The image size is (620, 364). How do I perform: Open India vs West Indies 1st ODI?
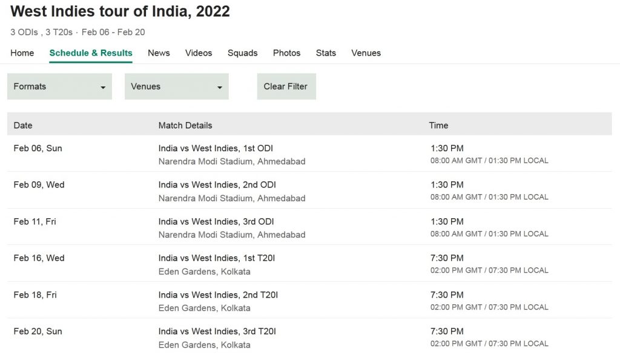tap(216, 148)
